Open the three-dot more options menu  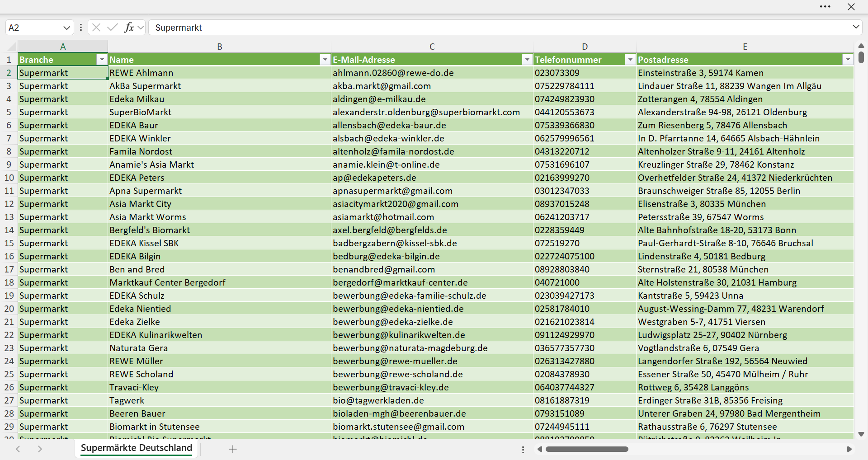[825, 7]
